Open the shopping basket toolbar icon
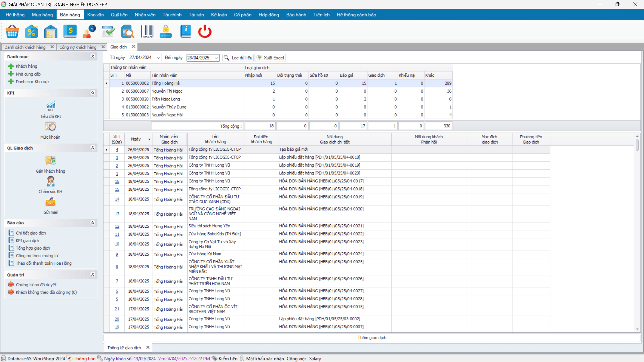This screenshot has height=362, width=644. click(x=12, y=31)
